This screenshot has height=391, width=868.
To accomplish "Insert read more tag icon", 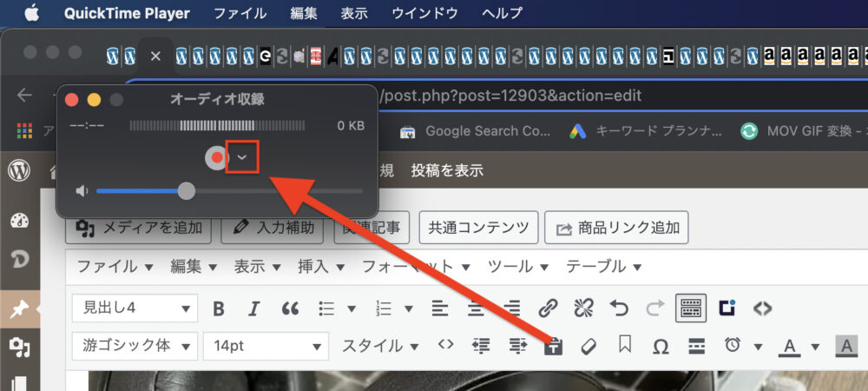I will pos(696,346).
